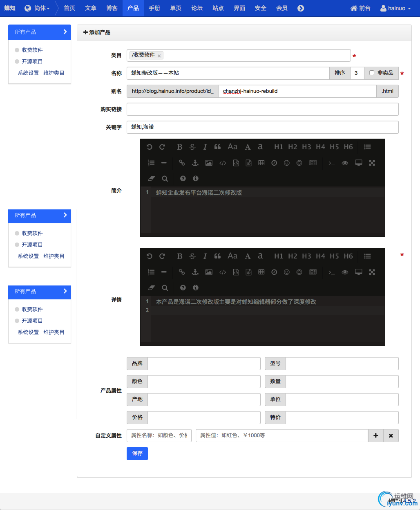Image resolution: width=420 pixels, height=510 pixels.
Task: Open the 博客 menu
Action: click(x=112, y=8)
